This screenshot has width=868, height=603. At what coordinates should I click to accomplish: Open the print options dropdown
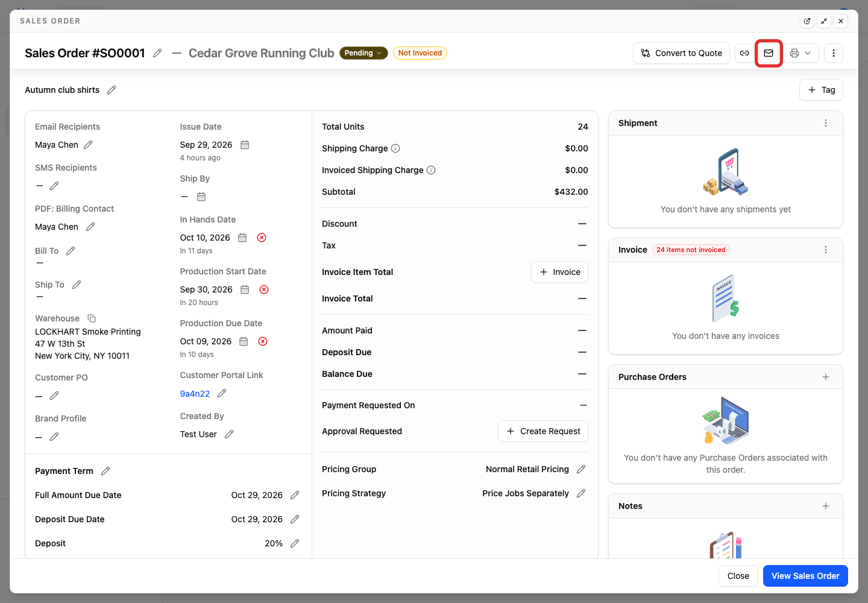(801, 53)
